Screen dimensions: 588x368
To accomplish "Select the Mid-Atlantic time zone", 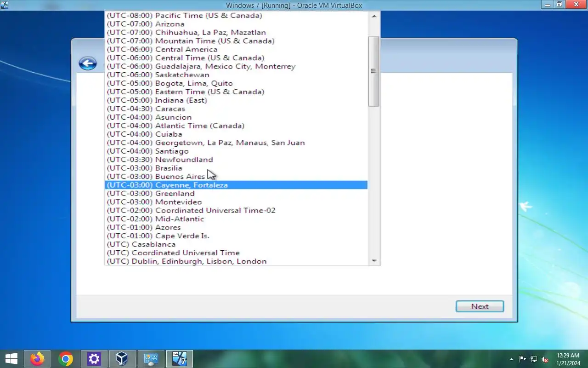I will [236, 219].
